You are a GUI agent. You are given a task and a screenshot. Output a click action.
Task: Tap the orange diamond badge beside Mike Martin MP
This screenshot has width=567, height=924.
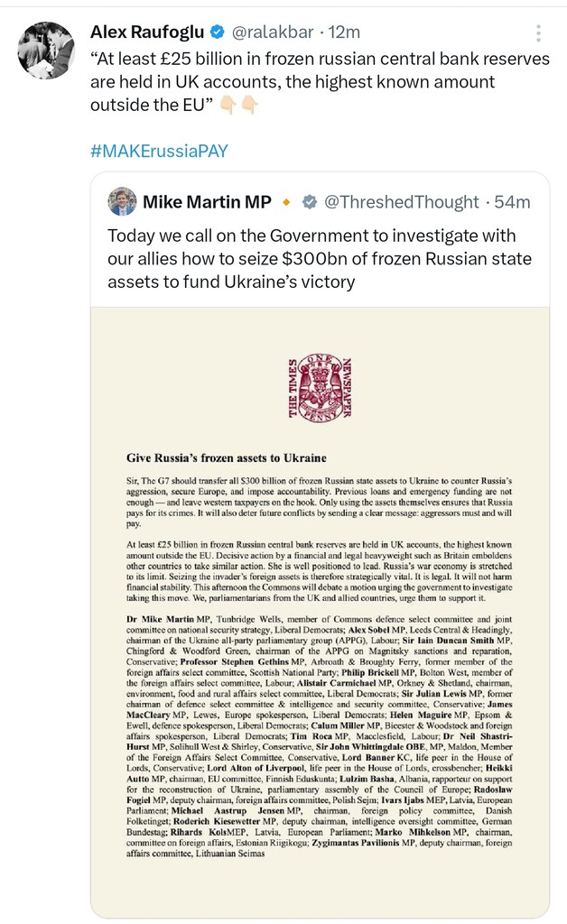[286, 202]
